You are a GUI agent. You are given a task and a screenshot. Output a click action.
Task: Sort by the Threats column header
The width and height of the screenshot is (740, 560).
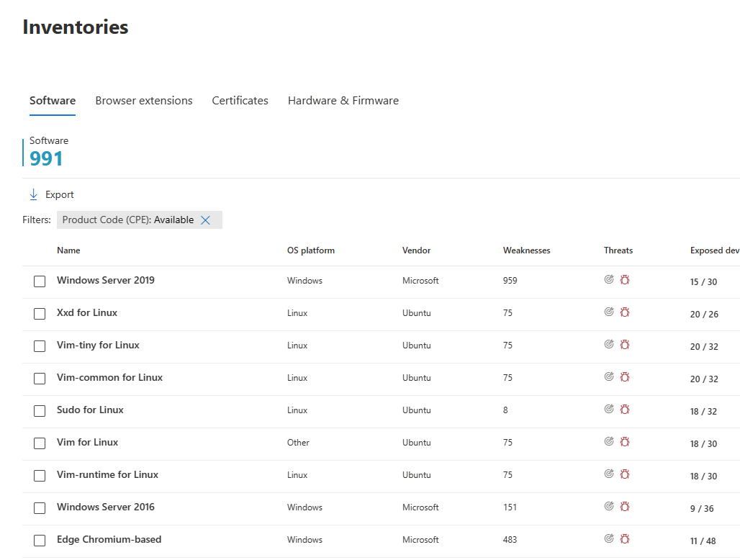click(618, 250)
